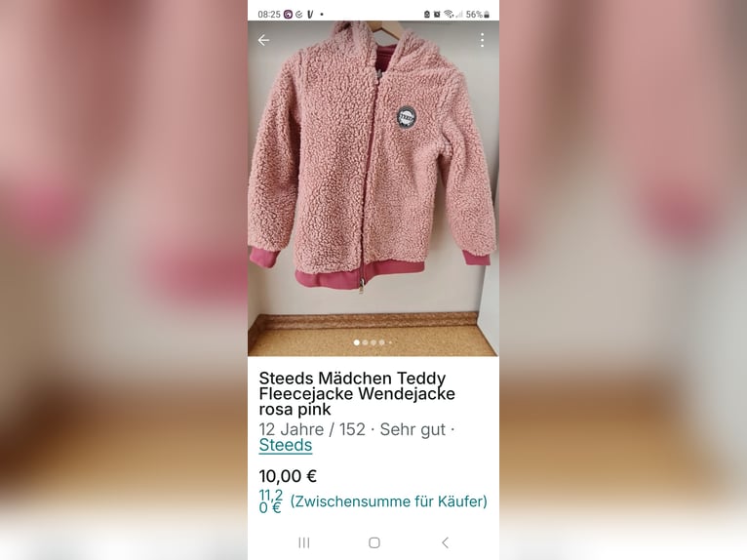Image resolution: width=747 pixels, height=560 pixels.
Task: Tap the Steeds Mädchen Teddy Fleecejacke title
Action: tap(357, 393)
